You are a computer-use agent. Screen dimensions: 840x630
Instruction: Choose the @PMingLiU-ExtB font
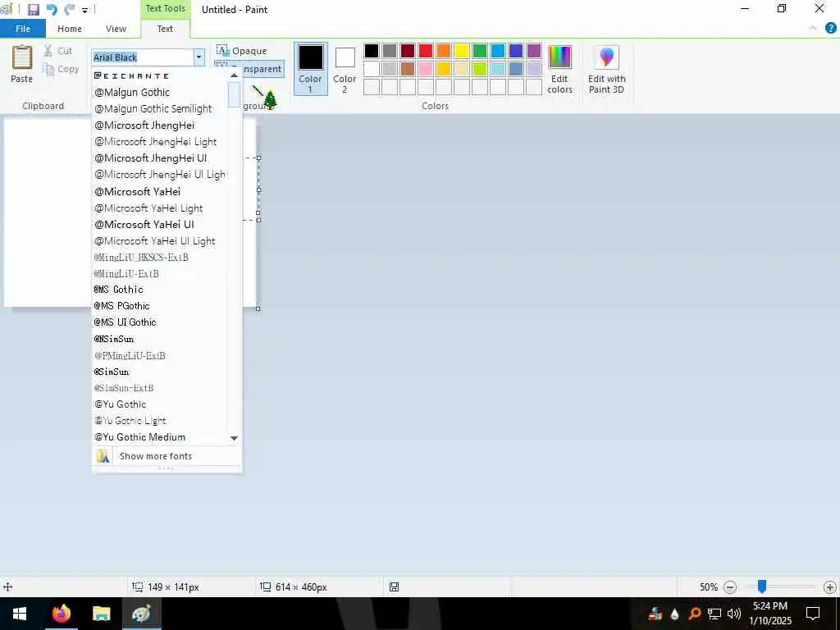click(x=160, y=356)
